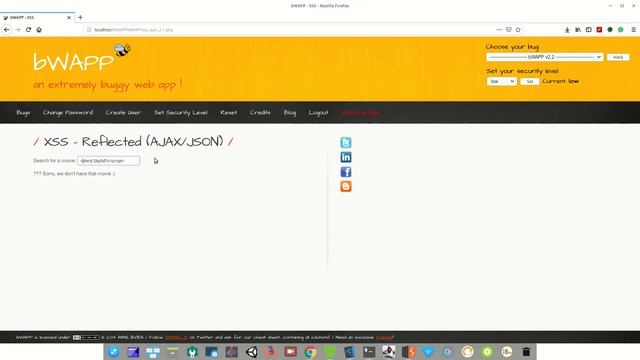This screenshot has width=640, height=360.
Task: Click the training link in footer
Action: (384, 338)
